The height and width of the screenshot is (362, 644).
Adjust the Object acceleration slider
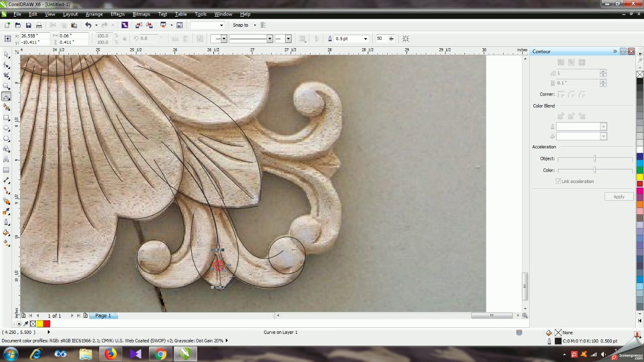595,159
